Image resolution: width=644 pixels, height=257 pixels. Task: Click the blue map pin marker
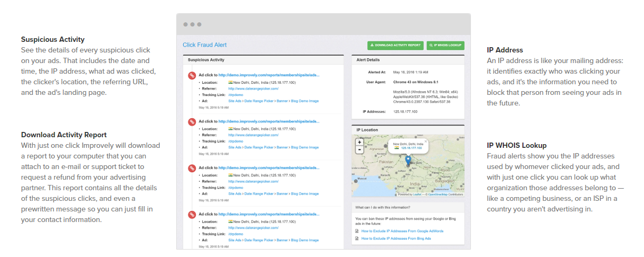click(x=408, y=159)
